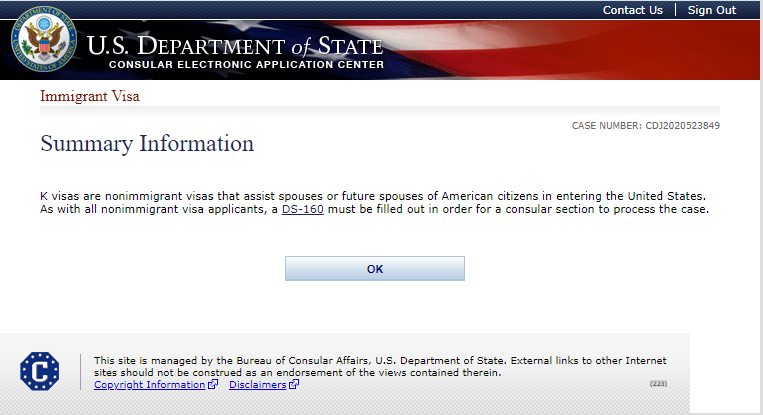
Task: Click the U.S. Department of State title
Action: coord(235,46)
